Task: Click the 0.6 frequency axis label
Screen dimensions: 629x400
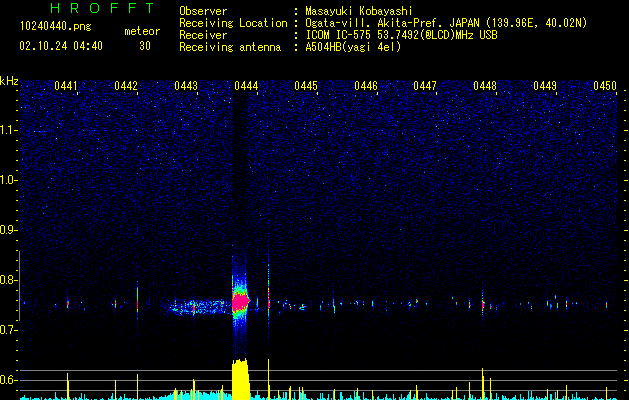Action: 9,380
